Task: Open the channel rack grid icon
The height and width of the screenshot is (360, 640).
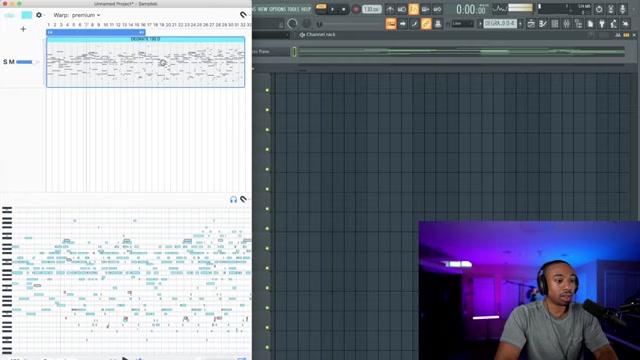Action: 555,24
